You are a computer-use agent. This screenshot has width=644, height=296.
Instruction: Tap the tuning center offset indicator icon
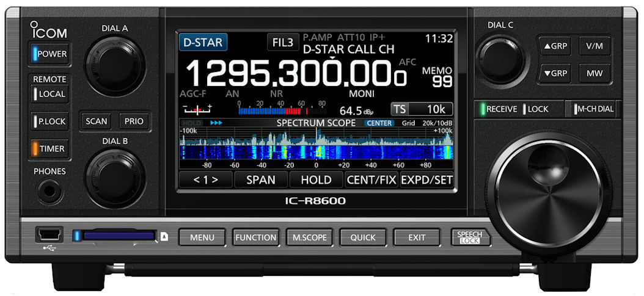(199, 109)
